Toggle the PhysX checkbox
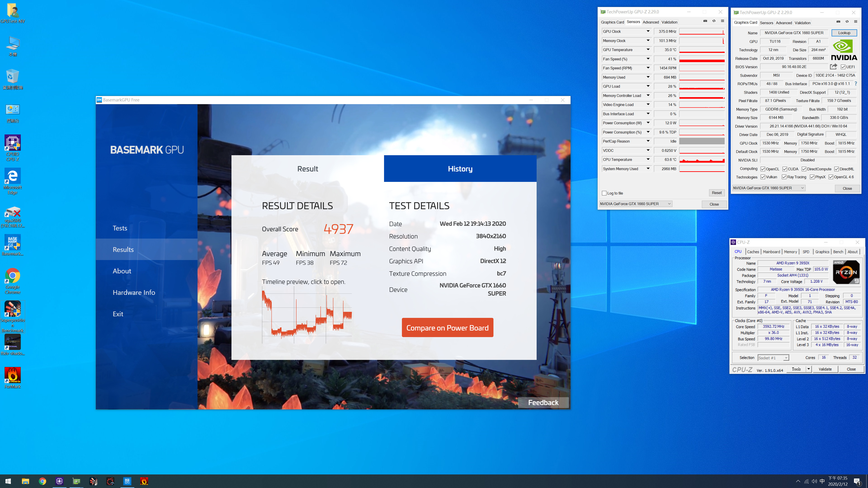 tap(812, 177)
